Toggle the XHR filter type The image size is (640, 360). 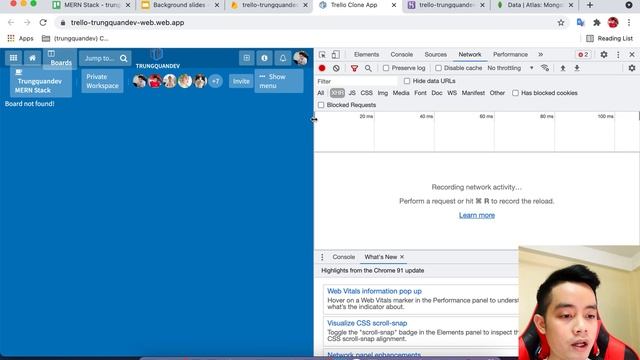[337, 93]
